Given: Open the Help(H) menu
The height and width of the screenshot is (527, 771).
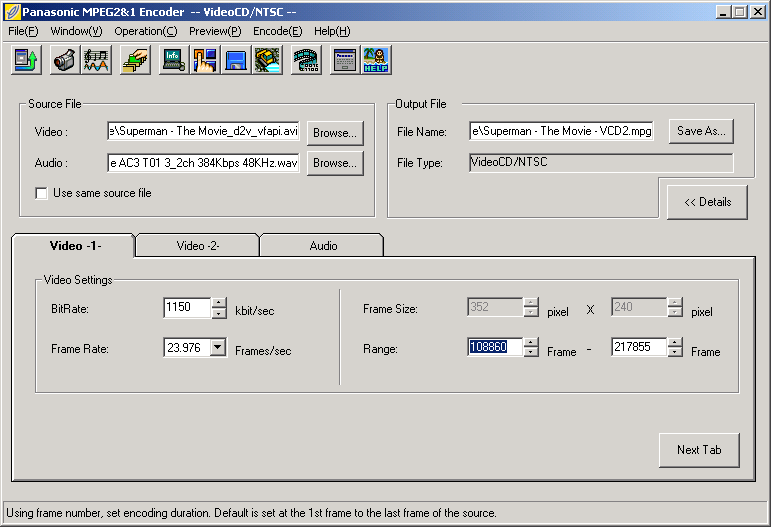Looking at the screenshot, I should [332, 31].
